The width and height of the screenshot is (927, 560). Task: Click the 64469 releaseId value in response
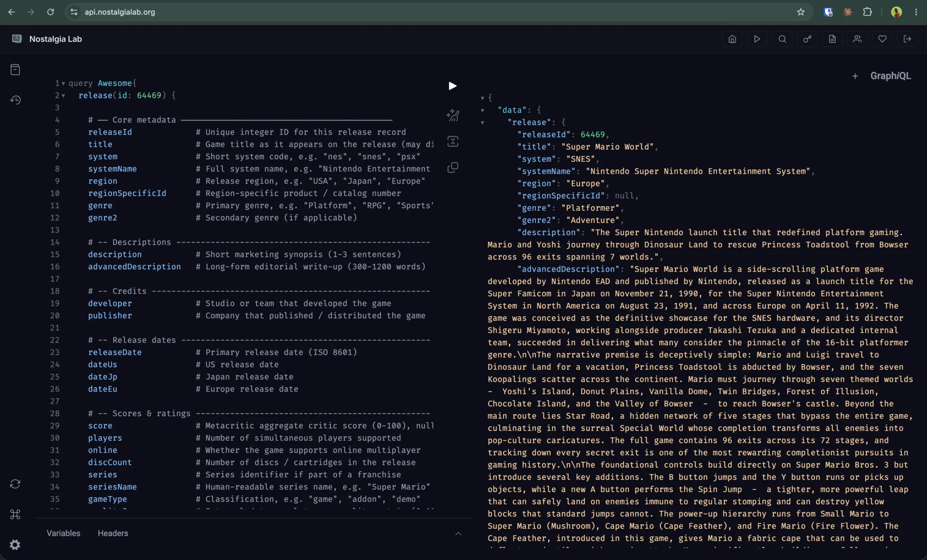592,135
